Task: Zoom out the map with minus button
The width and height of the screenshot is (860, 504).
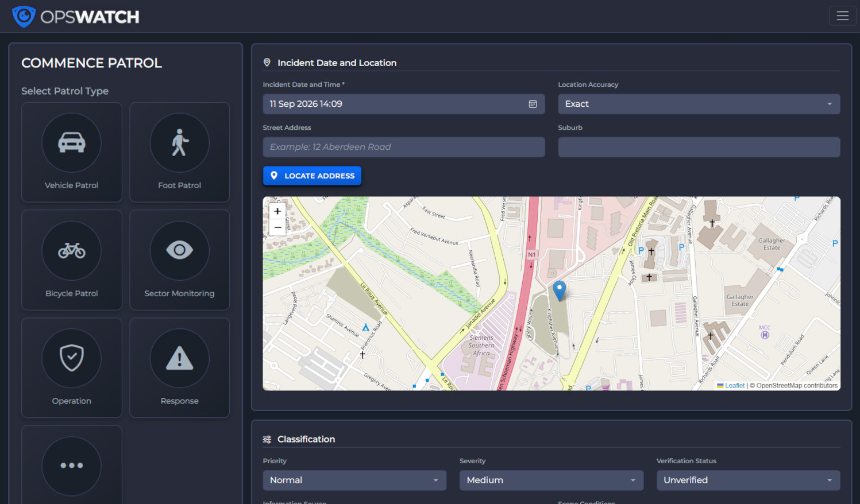Action: pyautogui.click(x=277, y=227)
